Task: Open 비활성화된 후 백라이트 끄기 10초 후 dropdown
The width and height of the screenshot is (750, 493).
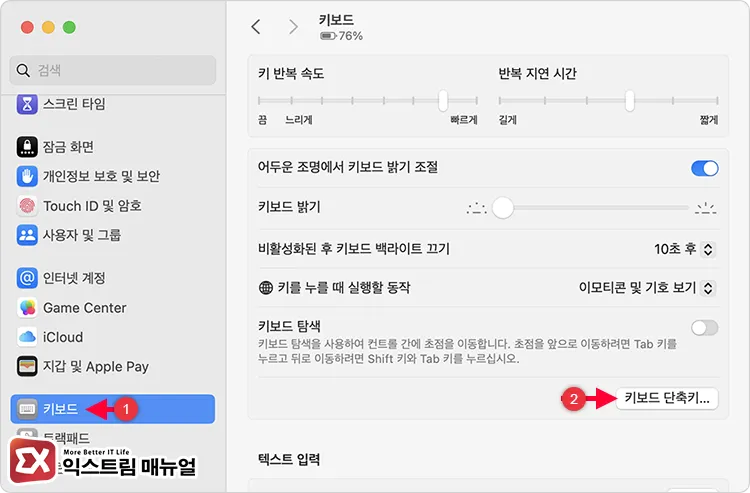Action: [x=685, y=249]
